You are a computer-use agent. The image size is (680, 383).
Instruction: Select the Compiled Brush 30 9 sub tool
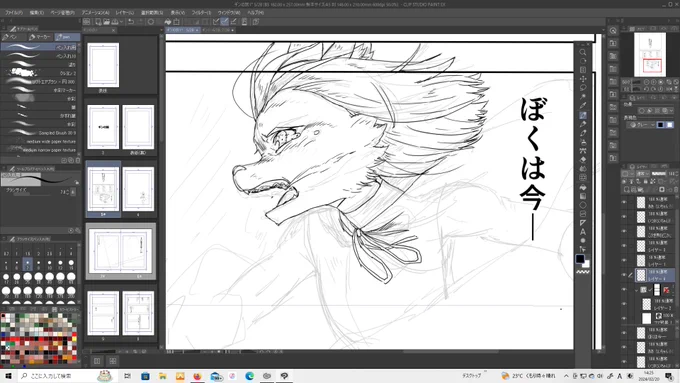click(40, 133)
